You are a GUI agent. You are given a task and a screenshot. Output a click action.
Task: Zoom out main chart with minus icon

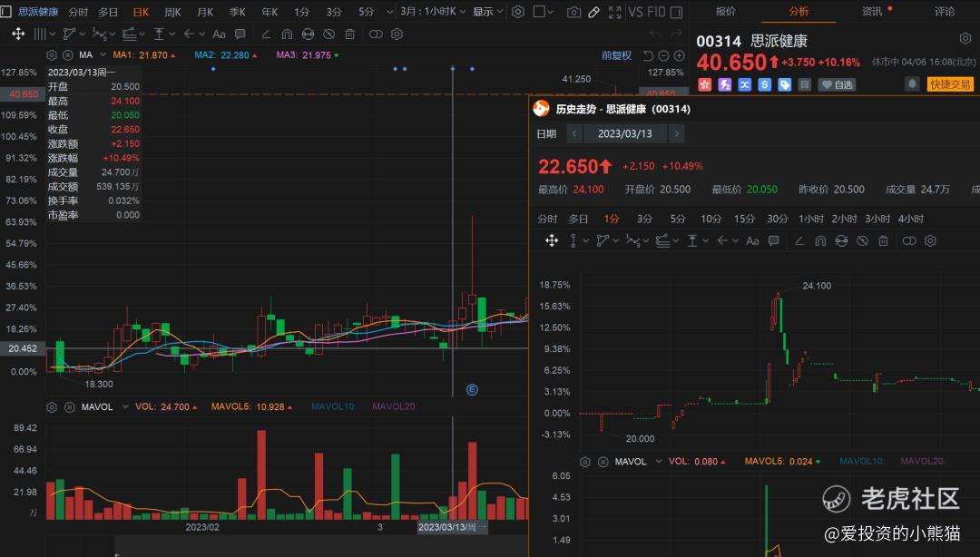pos(663,55)
